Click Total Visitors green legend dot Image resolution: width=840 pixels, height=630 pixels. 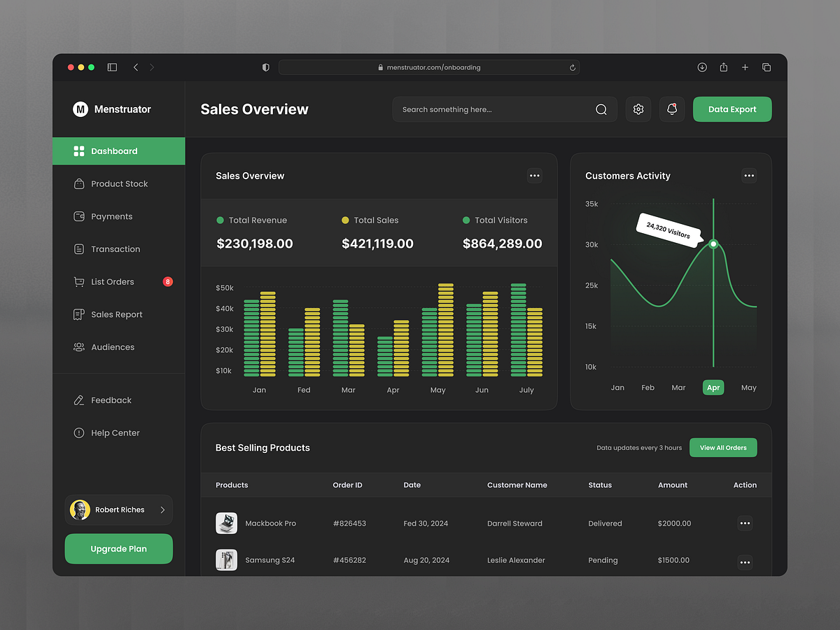pyautogui.click(x=466, y=220)
